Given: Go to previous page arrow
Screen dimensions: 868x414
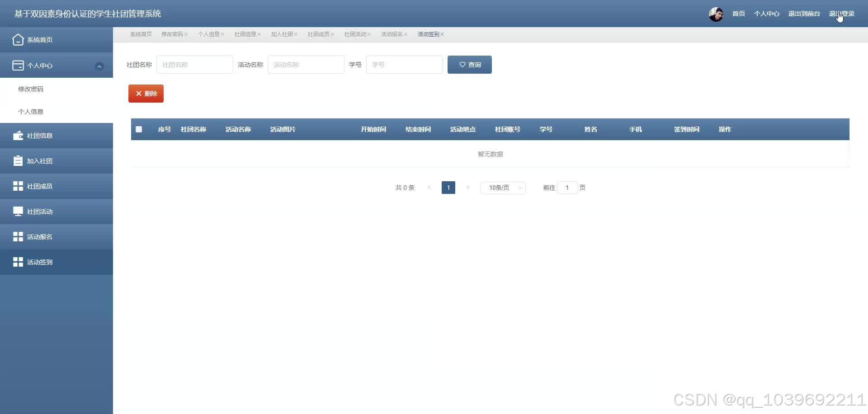Looking at the screenshot, I should click(x=429, y=188).
